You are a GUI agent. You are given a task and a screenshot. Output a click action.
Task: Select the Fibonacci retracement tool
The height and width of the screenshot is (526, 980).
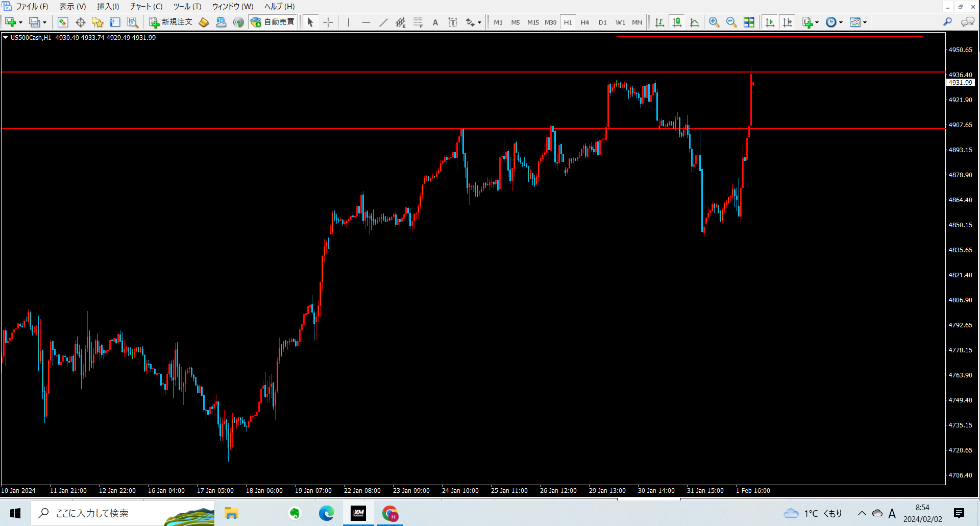[418, 22]
